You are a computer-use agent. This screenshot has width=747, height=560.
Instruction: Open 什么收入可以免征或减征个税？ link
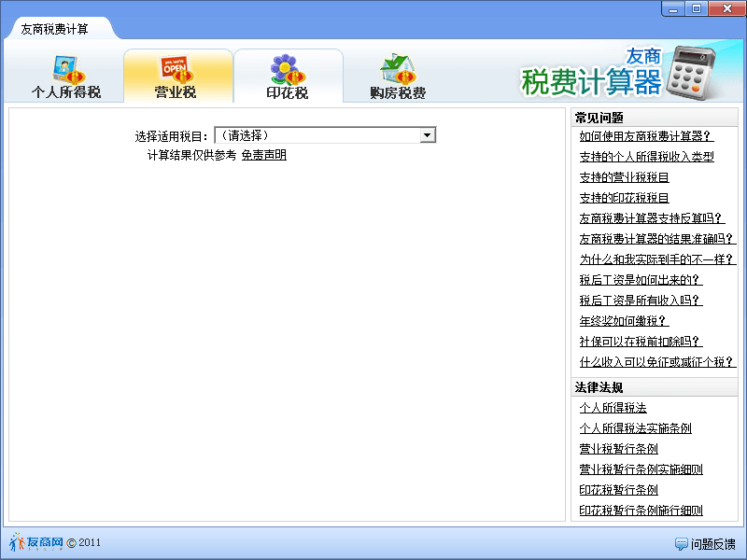click(x=657, y=362)
